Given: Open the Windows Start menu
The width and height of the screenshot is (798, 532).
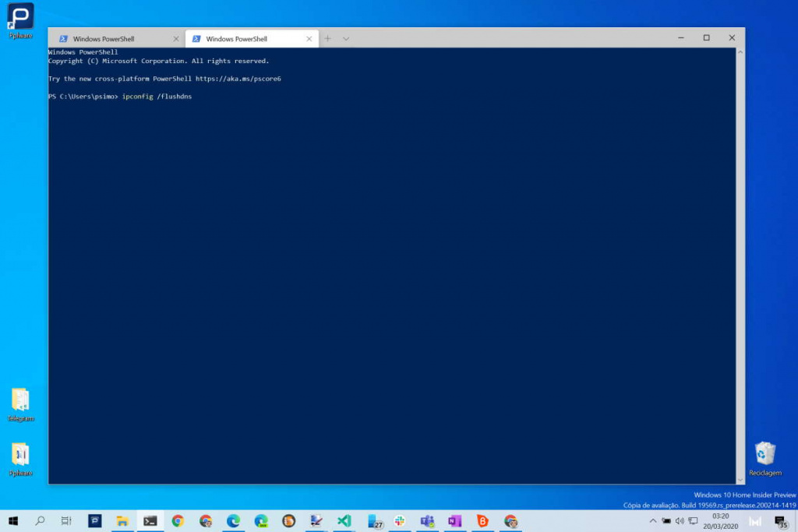Looking at the screenshot, I should point(13,521).
